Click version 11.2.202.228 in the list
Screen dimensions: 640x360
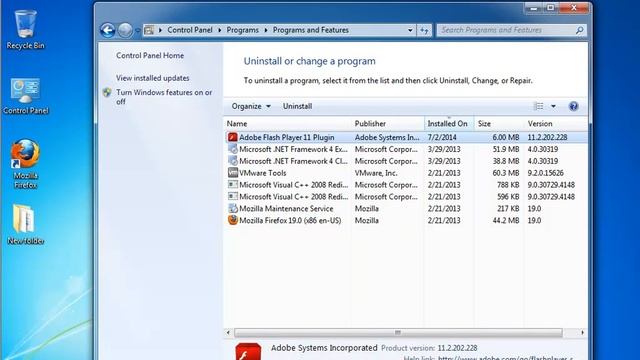[x=547, y=138]
